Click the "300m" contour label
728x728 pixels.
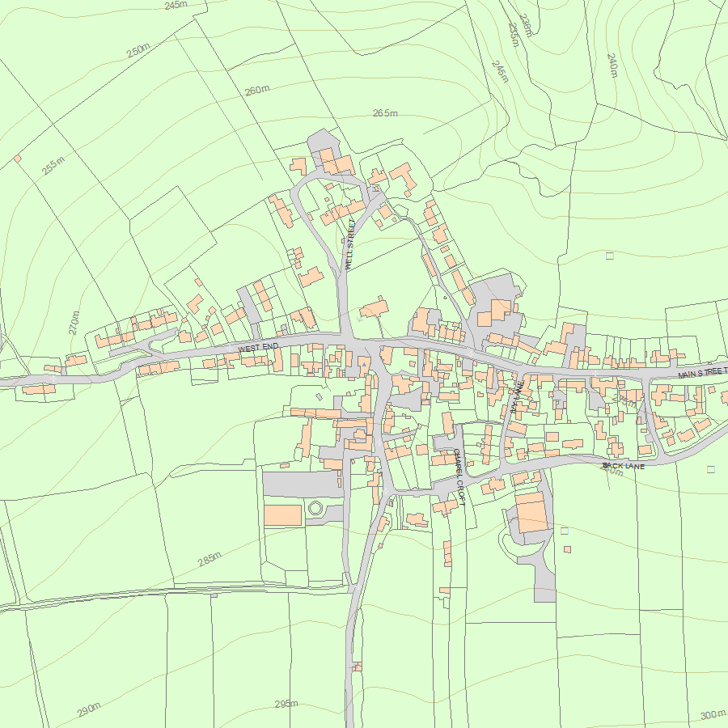[712, 715]
